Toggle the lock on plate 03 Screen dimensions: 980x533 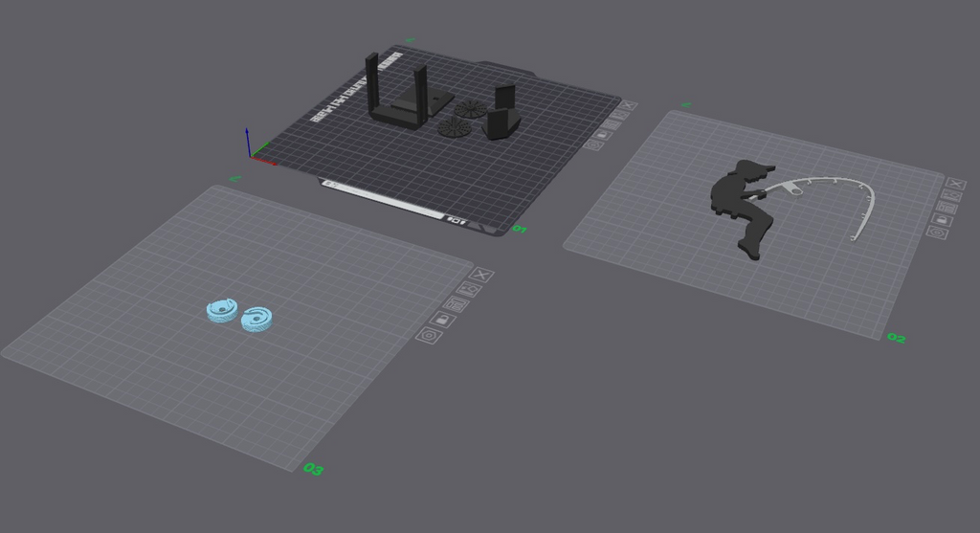pos(442,320)
